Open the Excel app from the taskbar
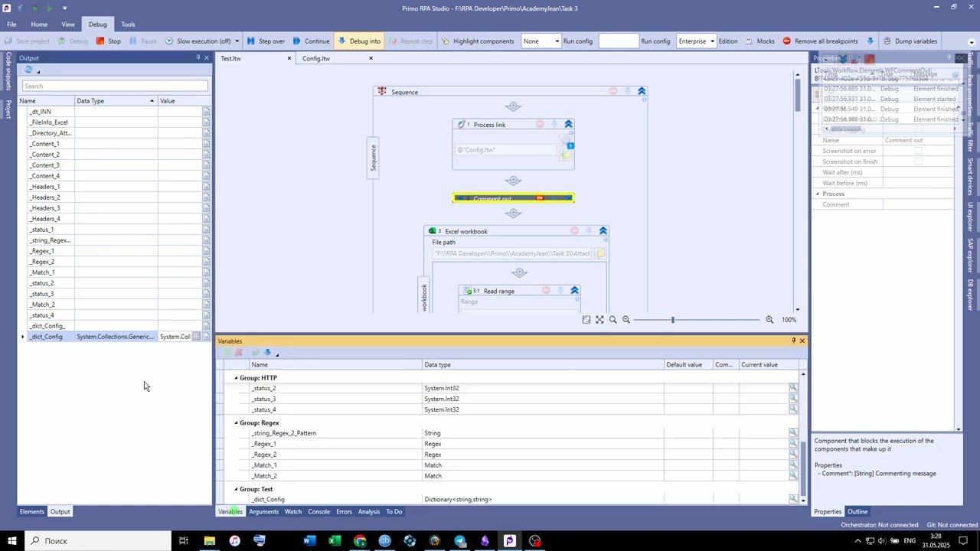The image size is (980, 551). point(335,541)
